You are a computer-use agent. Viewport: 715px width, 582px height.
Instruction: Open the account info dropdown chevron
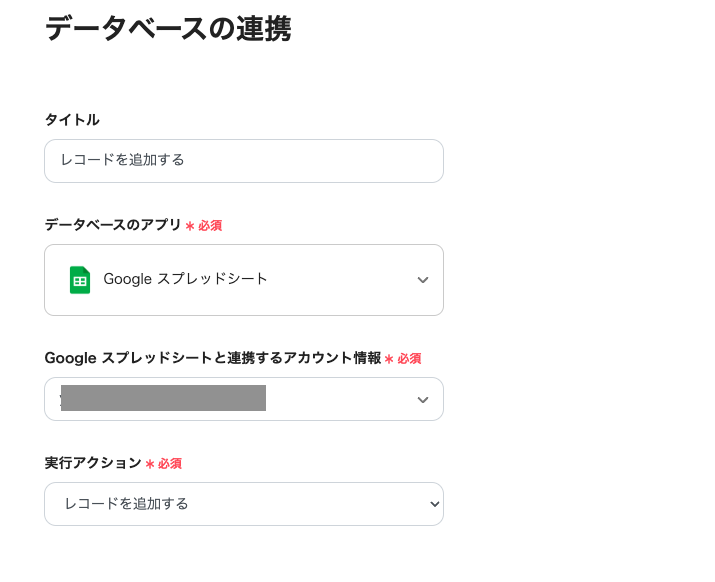(423, 400)
